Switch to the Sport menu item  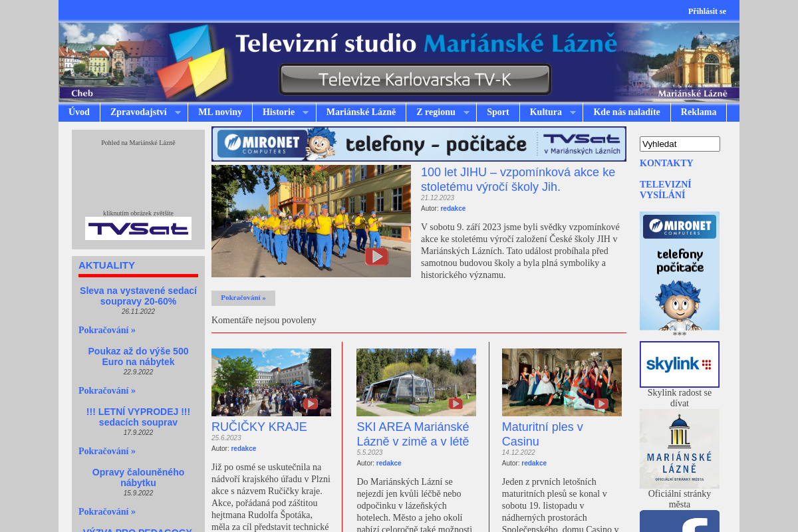497,112
